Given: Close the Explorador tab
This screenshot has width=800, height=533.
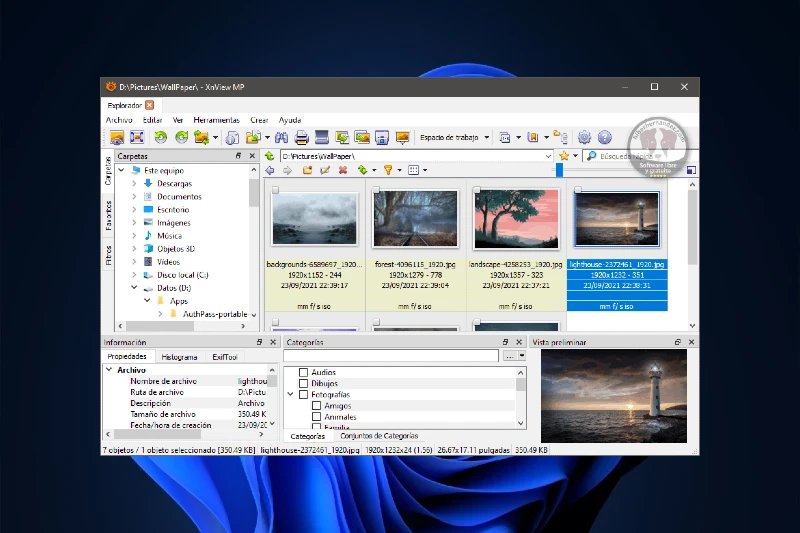Looking at the screenshot, I should pyautogui.click(x=149, y=105).
